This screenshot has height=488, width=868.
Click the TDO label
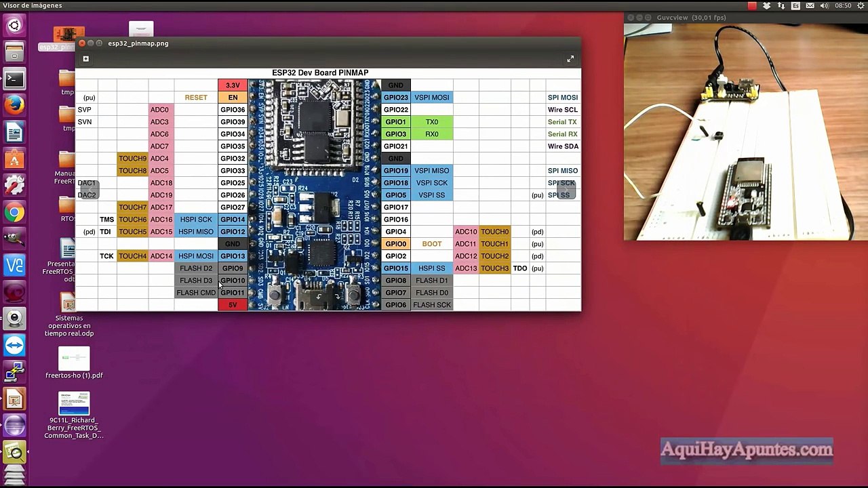click(x=520, y=268)
